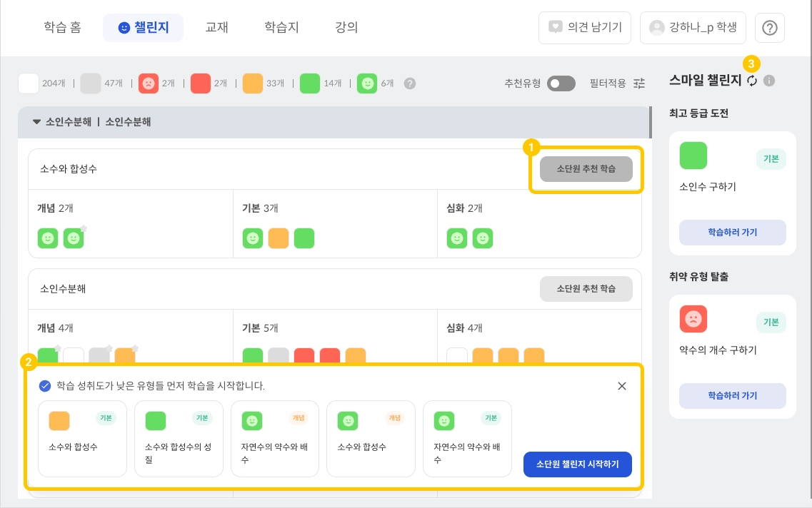This screenshot has width=812, height=508.
Task: Collapse the 소인수분해 section header
Action: tap(37, 122)
